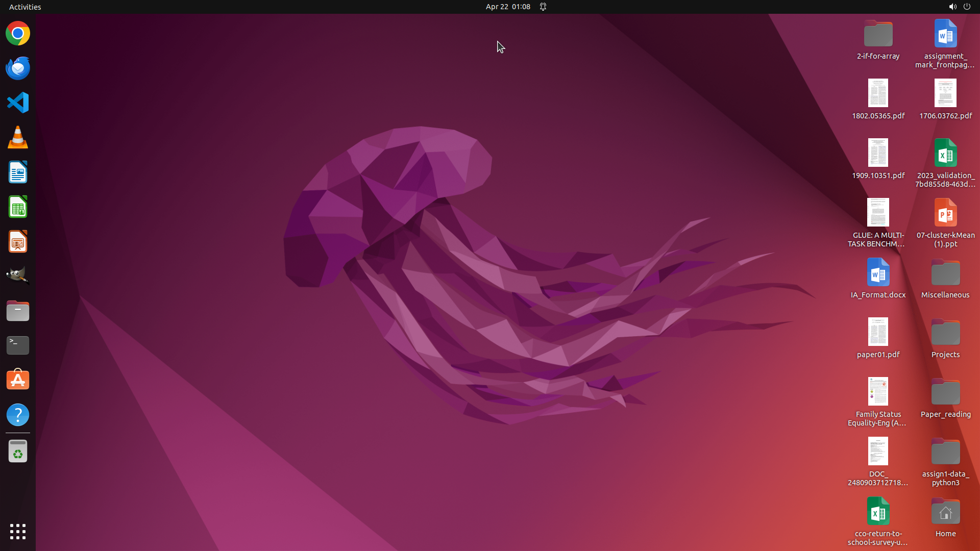Open the Trash in the dock
980x551 pixels.
18,452
